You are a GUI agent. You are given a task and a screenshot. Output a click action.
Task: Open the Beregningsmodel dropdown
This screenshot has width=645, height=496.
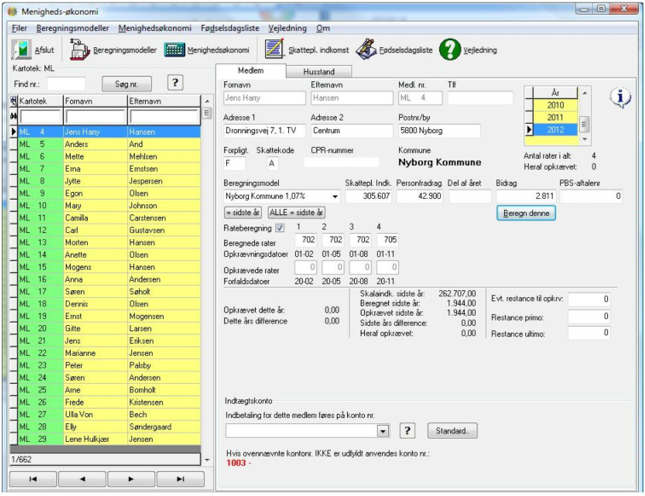pyautogui.click(x=335, y=196)
